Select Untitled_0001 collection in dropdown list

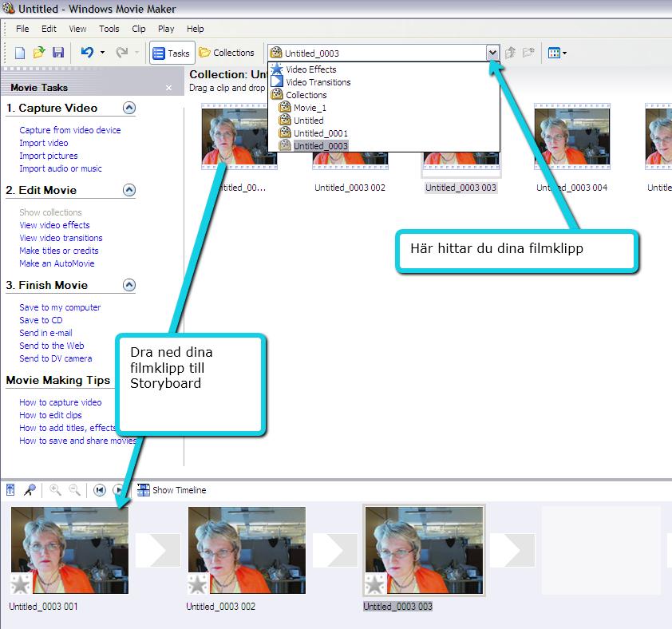384,133
